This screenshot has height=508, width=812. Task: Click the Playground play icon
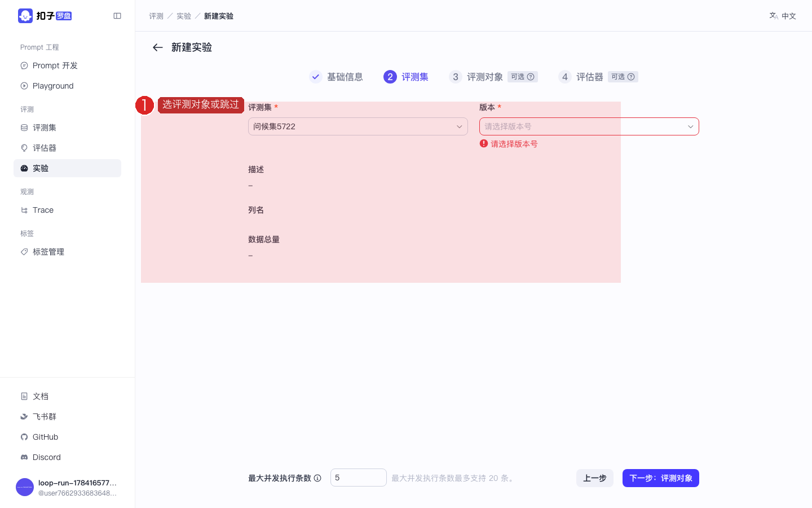24,86
